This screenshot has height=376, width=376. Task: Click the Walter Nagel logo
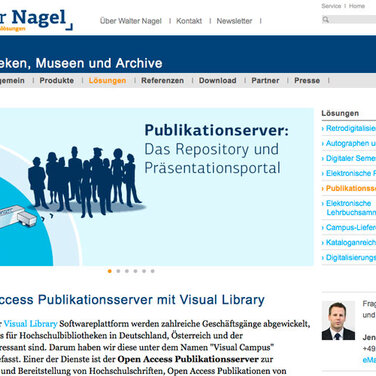point(36,19)
